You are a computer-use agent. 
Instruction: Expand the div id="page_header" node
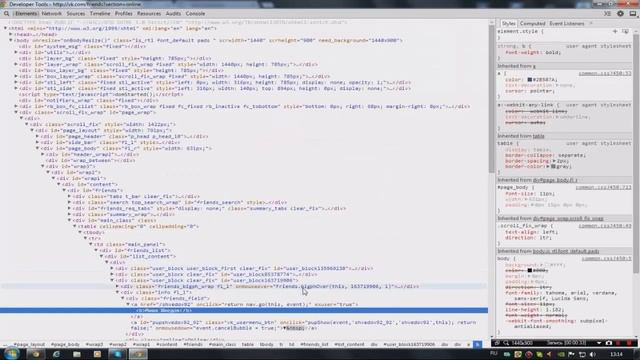pyautogui.click(x=38, y=136)
